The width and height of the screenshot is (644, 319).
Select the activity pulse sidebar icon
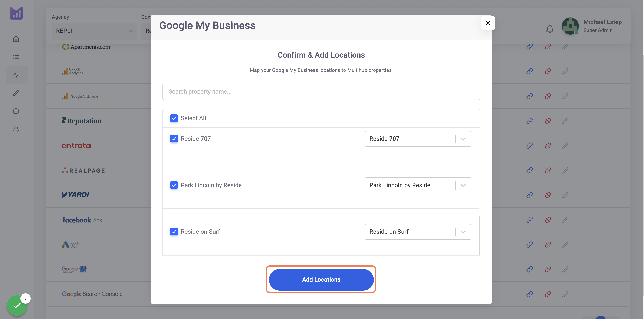click(x=16, y=75)
